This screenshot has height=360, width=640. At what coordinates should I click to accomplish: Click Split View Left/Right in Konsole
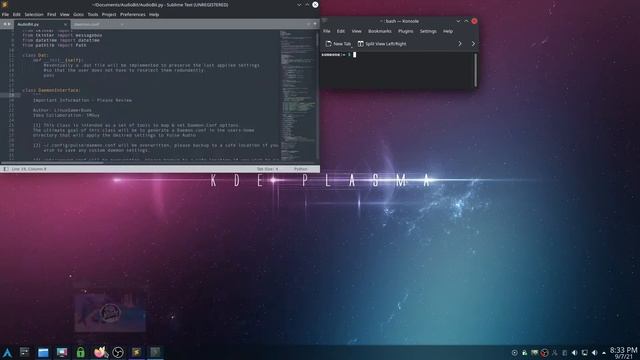382,44
